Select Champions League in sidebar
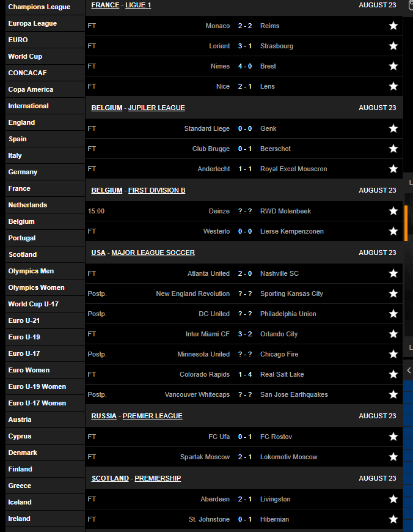413x532 pixels. click(45, 7)
